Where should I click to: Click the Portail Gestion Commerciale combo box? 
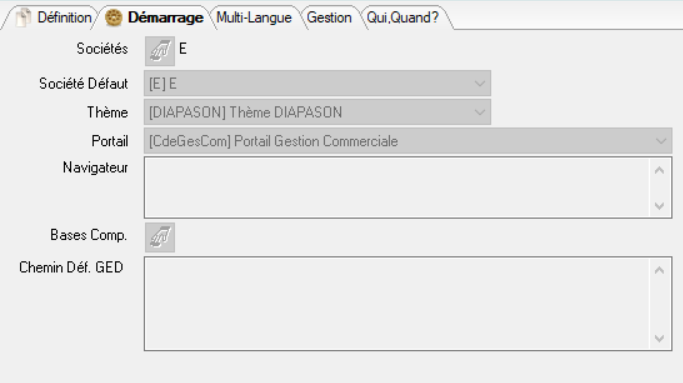408,141
